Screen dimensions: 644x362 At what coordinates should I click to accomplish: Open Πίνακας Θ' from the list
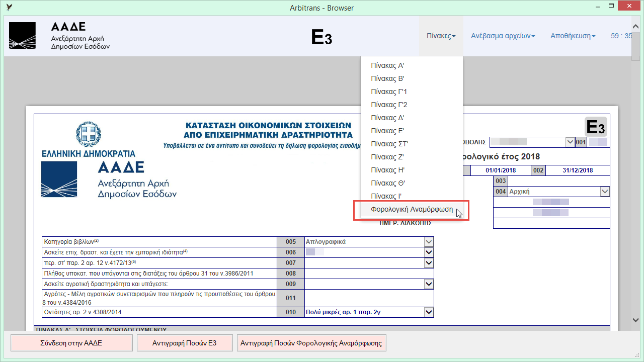(412, 183)
